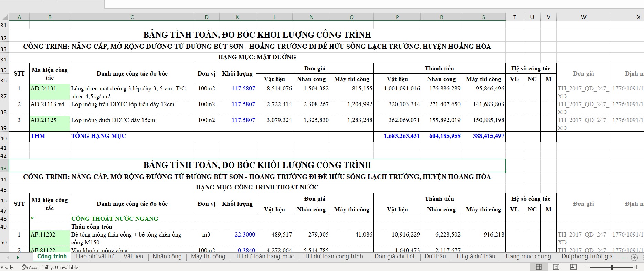The height and width of the screenshot is (271, 644).
Task: Click total Nhân công 604,185,958
Action: point(442,137)
